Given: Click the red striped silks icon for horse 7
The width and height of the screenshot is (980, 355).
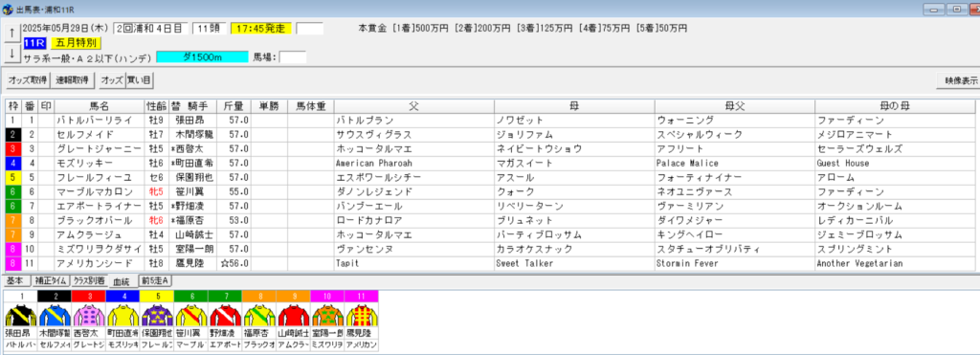Looking at the screenshot, I should pos(224,315).
